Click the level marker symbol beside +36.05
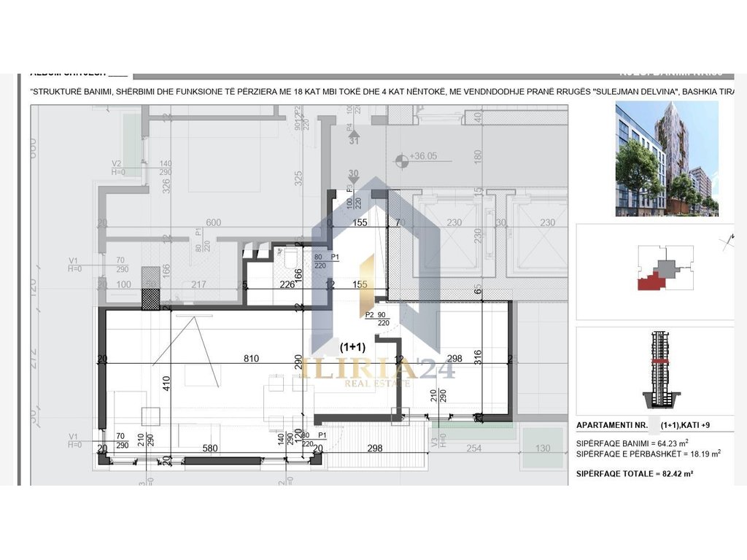747x560 pixels. click(x=401, y=161)
